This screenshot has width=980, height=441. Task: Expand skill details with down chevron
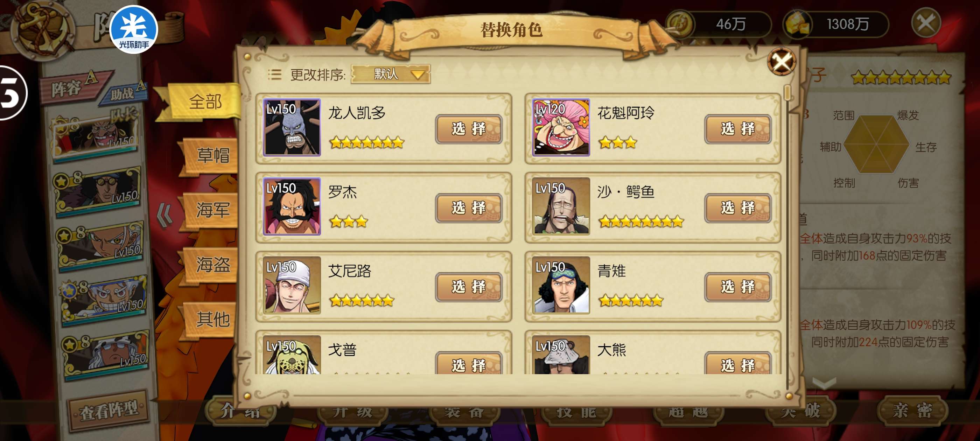(x=824, y=383)
